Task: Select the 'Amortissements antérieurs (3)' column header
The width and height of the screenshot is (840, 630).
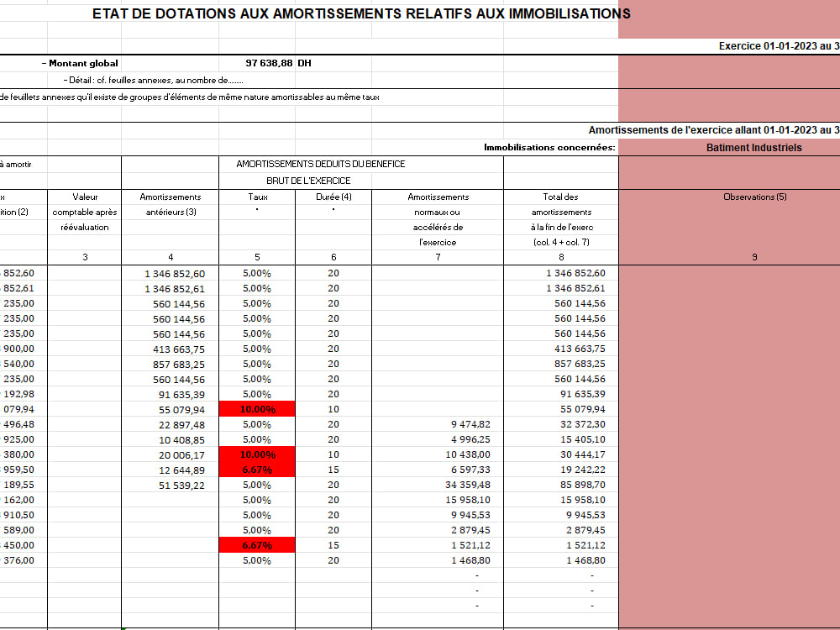Action: 171,204
